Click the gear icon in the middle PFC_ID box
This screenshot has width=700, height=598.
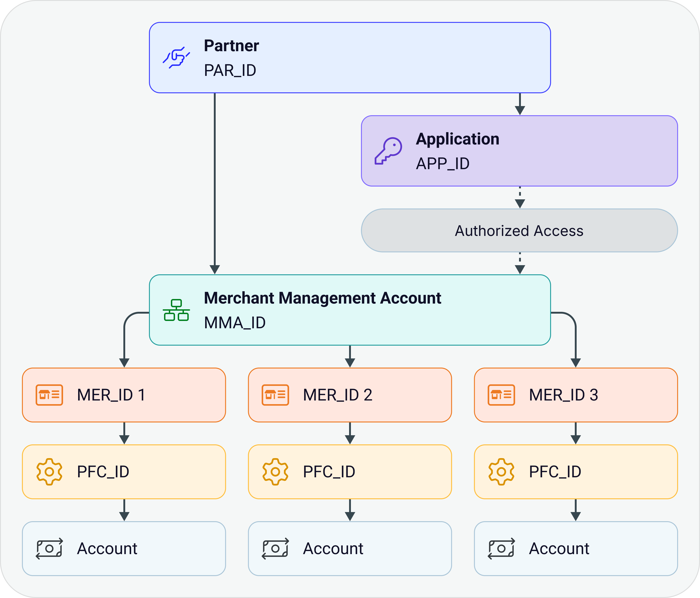coord(275,472)
